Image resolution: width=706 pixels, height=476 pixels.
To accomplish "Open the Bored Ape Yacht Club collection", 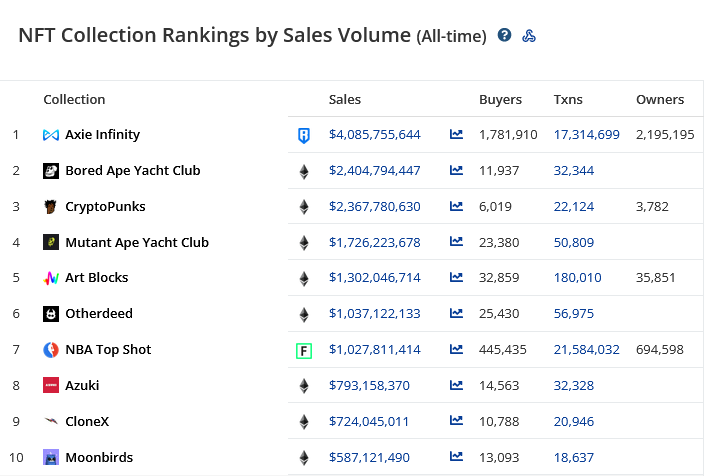I will click(x=133, y=171).
